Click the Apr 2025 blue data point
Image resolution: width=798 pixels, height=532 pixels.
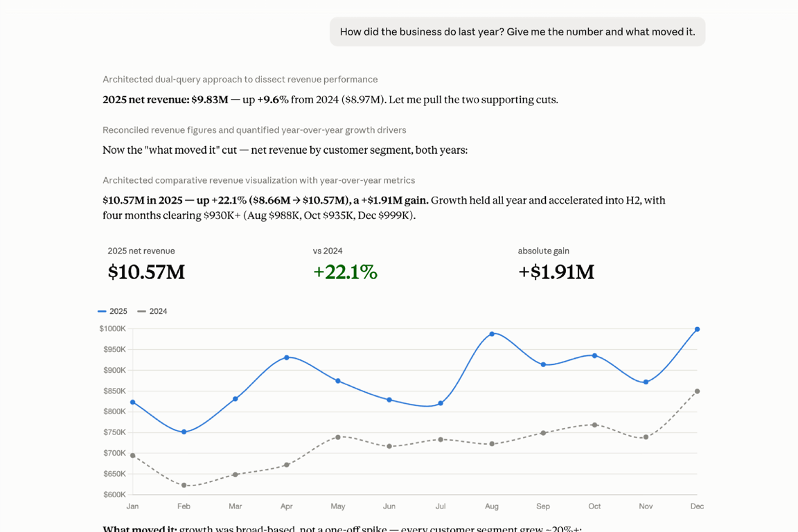tap(287, 357)
